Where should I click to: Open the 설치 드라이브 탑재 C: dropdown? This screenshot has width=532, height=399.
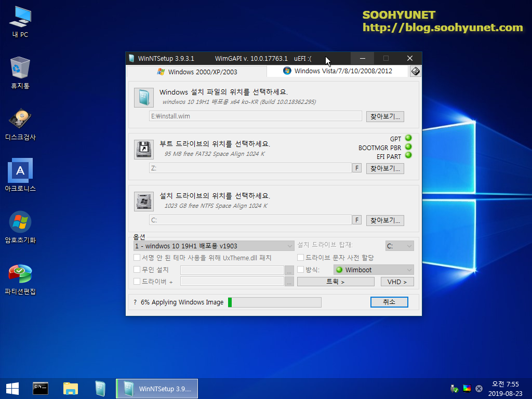click(400, 246)
